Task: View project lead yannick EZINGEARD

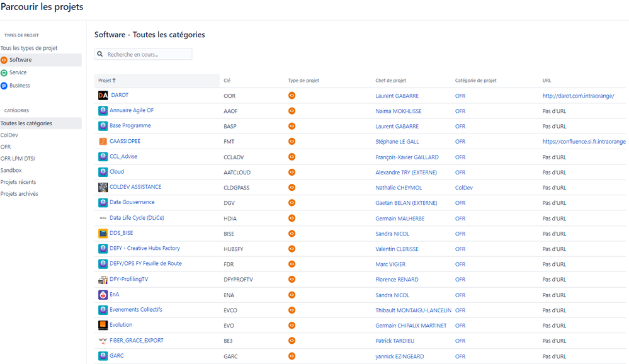Action: tap(400, 356)
